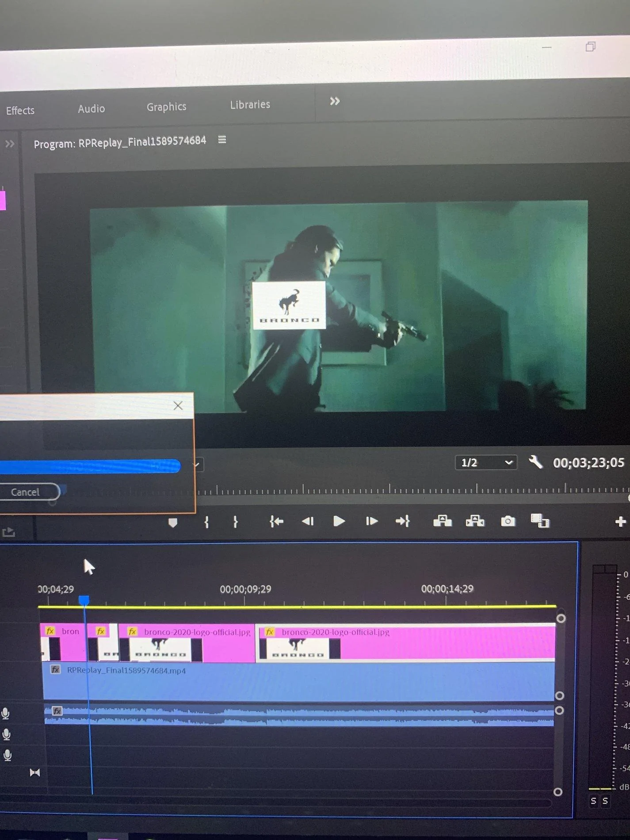The height and width of the screenshot is (840, 630).
Task: Minimize the Premiere Pro window
Action: click(547, 47)
